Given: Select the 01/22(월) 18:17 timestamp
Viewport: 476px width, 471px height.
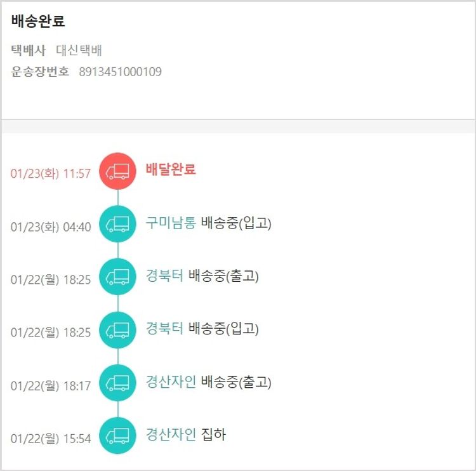Looking at the screenshot, I should coord(51,385).
